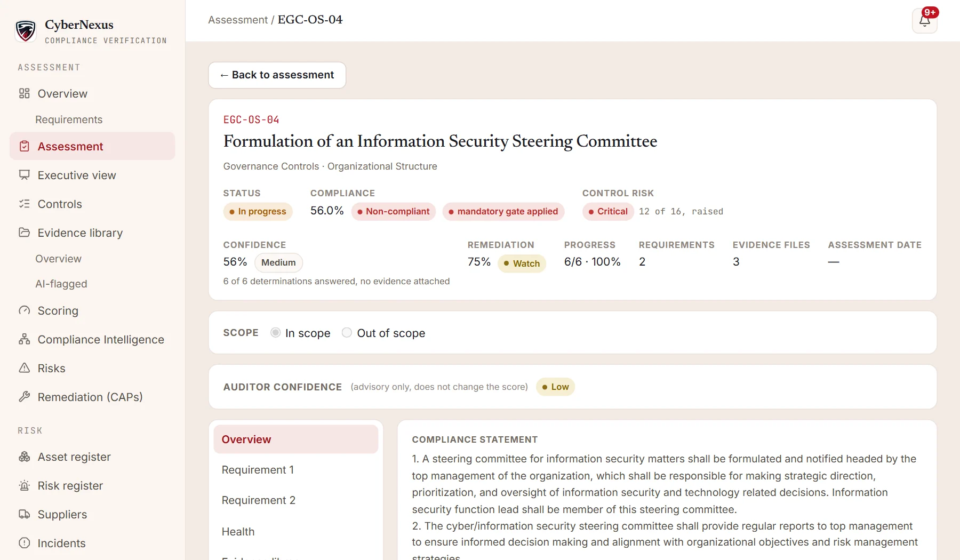Select the In scope radio button
Image resolution: width=960 pixels, height=560 pixels.
pyautogui.click(x=275, y=333)
